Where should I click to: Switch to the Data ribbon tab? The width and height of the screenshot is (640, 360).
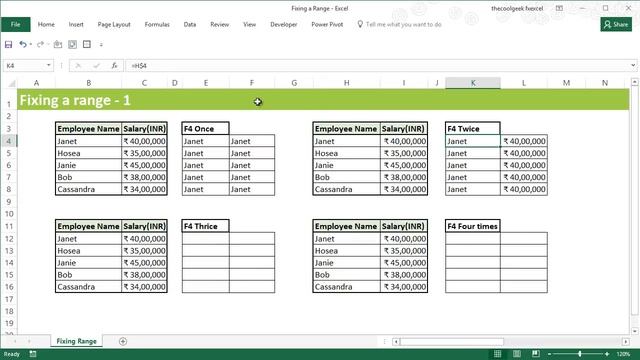[190, 24]
